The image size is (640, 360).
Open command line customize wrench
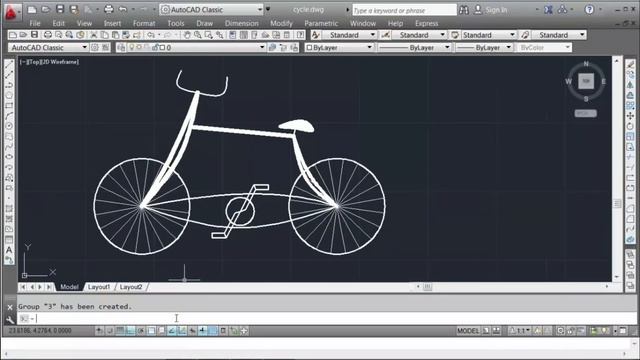coord(10,320)
